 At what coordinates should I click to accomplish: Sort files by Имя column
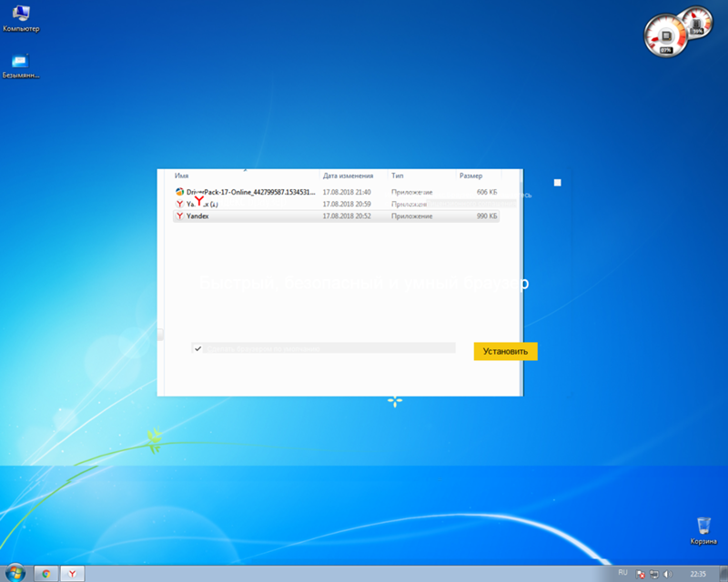coord(181,176)
